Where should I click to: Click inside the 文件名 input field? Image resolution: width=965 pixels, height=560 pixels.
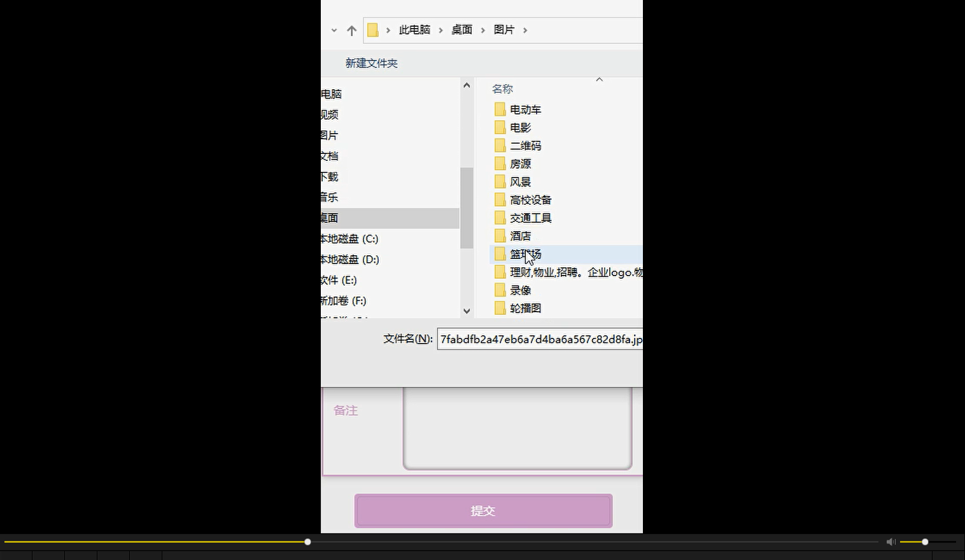tap(540, 339)
